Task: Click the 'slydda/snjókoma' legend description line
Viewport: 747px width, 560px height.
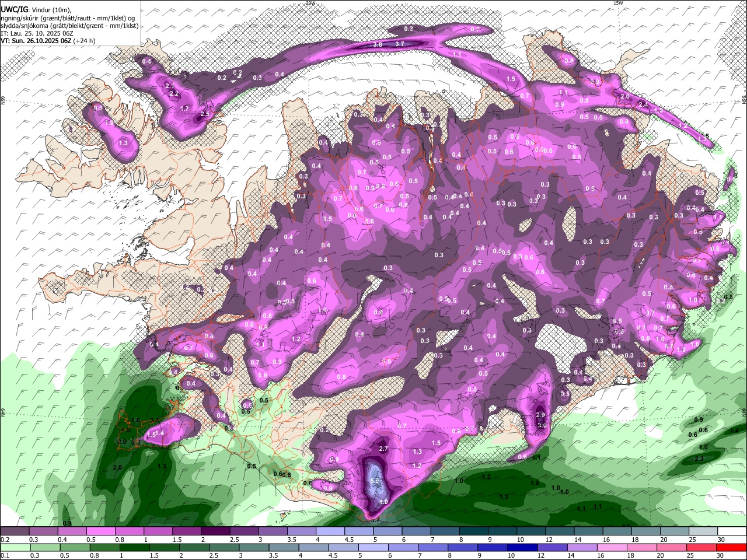Action: point(69,26)
